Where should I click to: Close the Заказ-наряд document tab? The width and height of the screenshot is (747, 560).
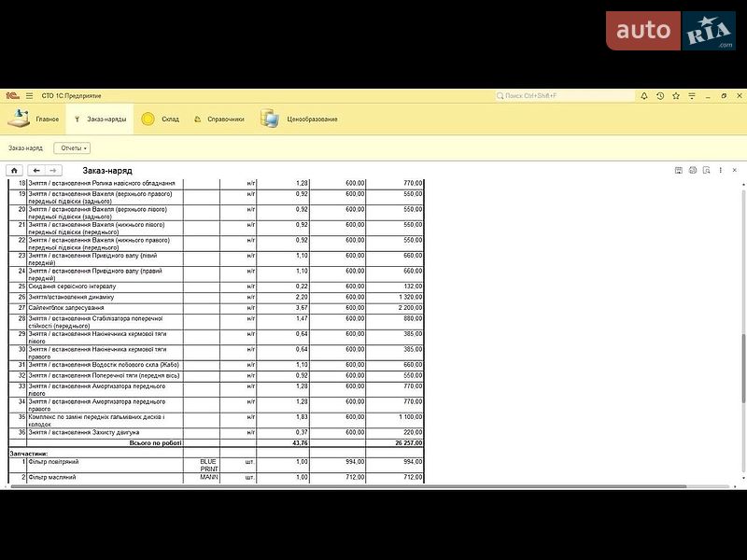735,170
